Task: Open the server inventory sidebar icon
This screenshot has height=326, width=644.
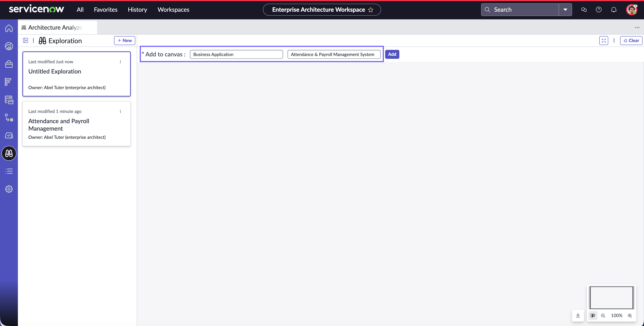Action: point(9,100)
